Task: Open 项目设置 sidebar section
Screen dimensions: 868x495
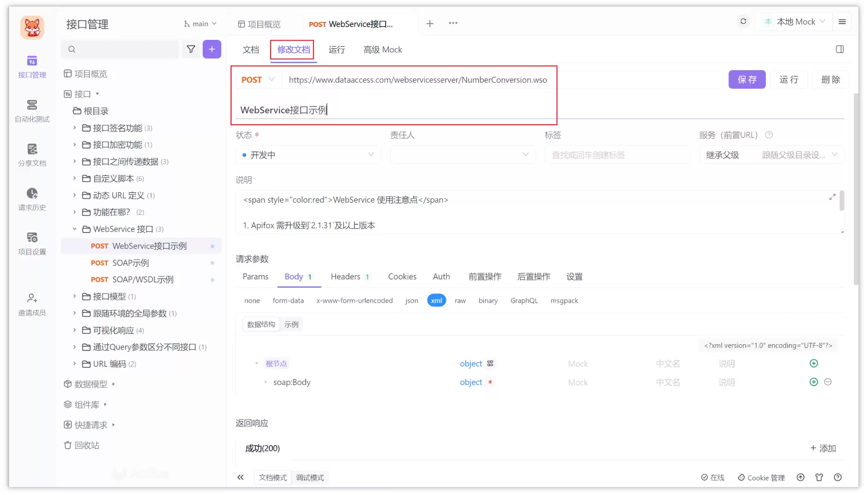Action: click(32, 244)
